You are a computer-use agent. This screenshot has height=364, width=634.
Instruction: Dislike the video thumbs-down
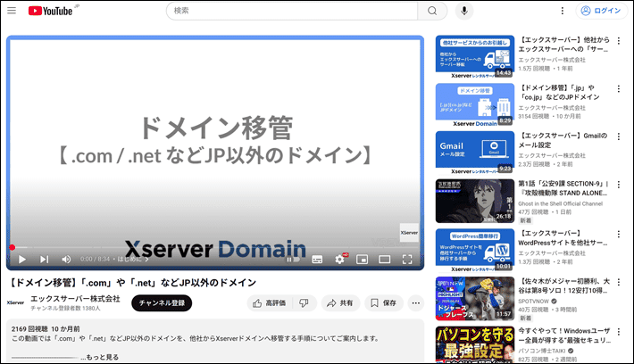pyautogui.click(x=304, y=303)
